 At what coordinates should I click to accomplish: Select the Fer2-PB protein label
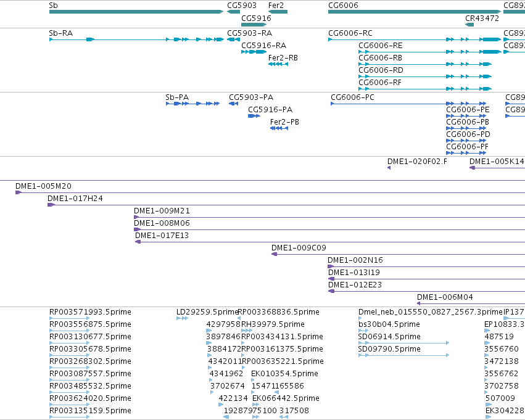[284, 122]
